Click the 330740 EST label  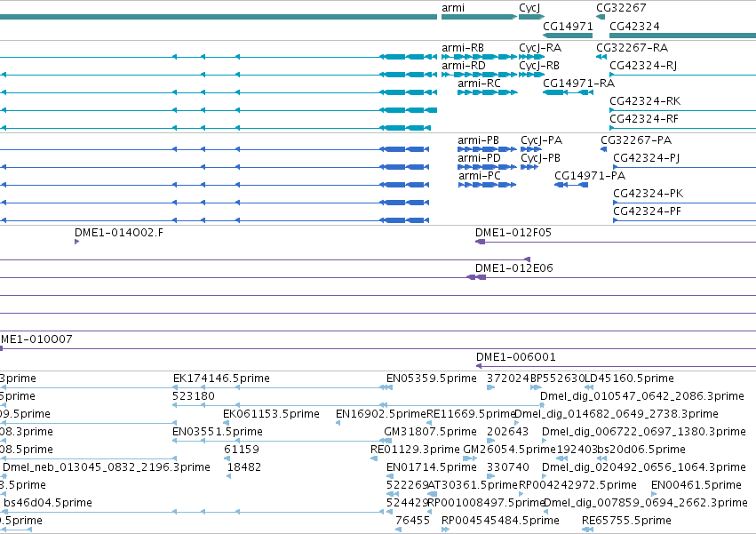pyautogui.click(x=508, y=467)
